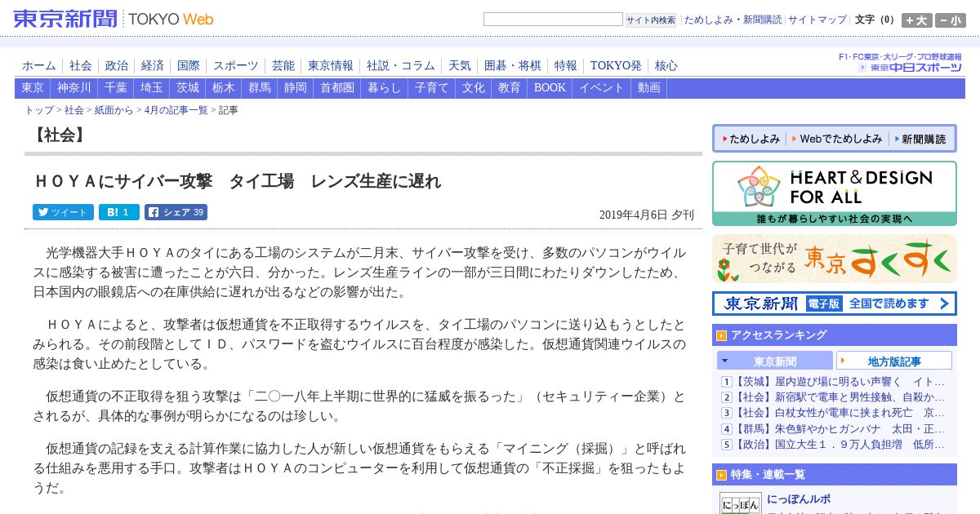Viewport: 980px width, 514px height.
Task: Select 神奈川 in regional navigation bar
Action: click(74, 88)
